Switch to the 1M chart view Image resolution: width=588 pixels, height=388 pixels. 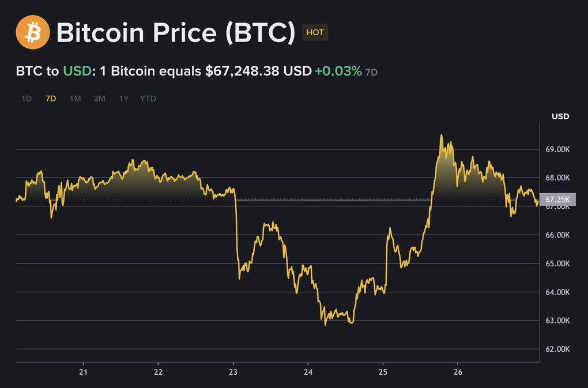coord(74,98)
